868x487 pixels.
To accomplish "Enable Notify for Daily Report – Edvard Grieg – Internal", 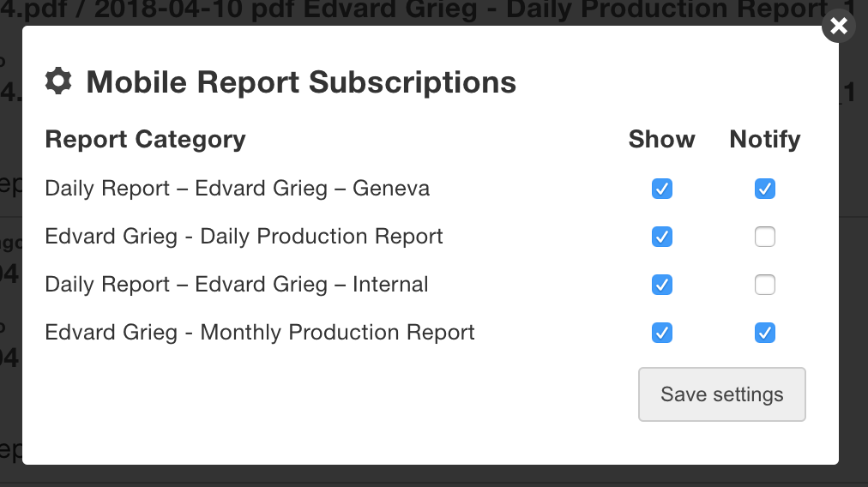I will click(764, 285).
